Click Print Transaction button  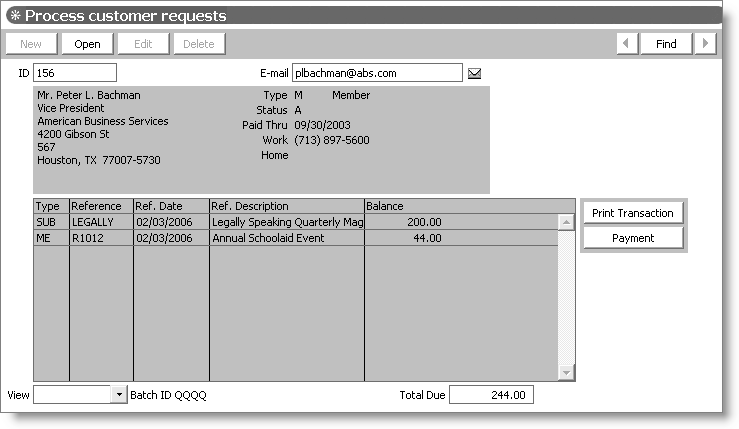coord(633,213)
